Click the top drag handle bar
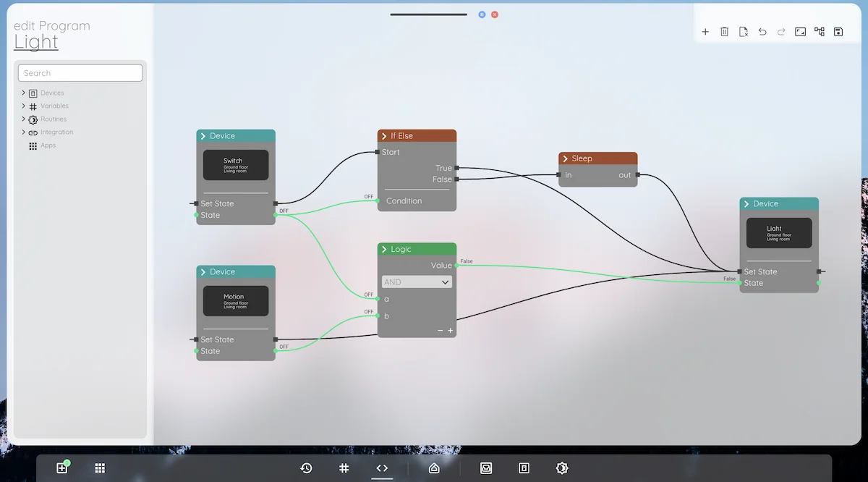868x482 pixels. [428, 14]
